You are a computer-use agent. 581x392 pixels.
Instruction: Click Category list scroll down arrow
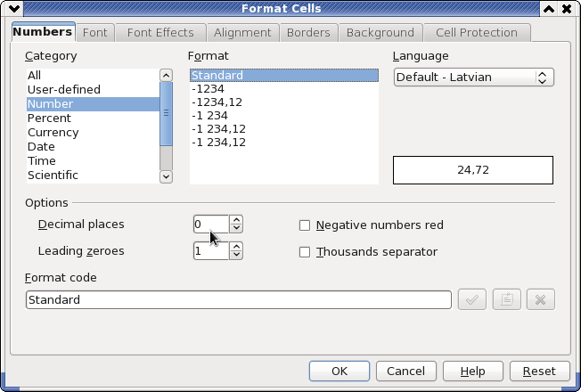166,176
